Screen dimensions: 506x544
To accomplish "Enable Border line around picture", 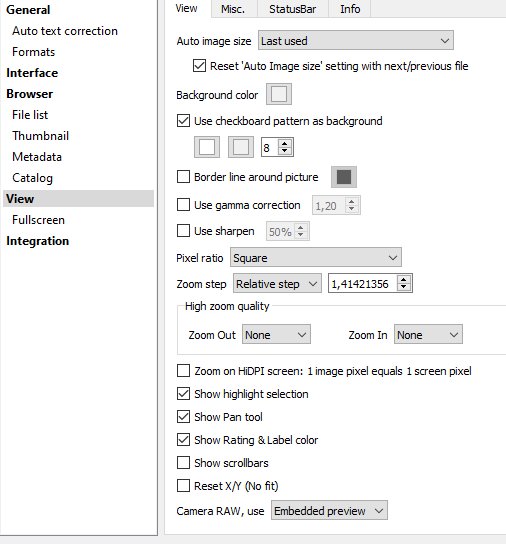I will 183,177.
